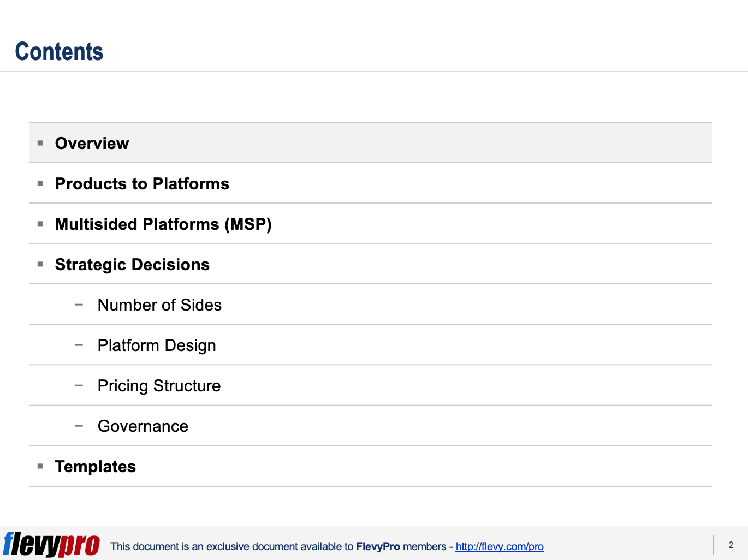Expand the Strategic Decisions section
The image size is (748, 560).
pyautogui.click(x=132, y=264)
